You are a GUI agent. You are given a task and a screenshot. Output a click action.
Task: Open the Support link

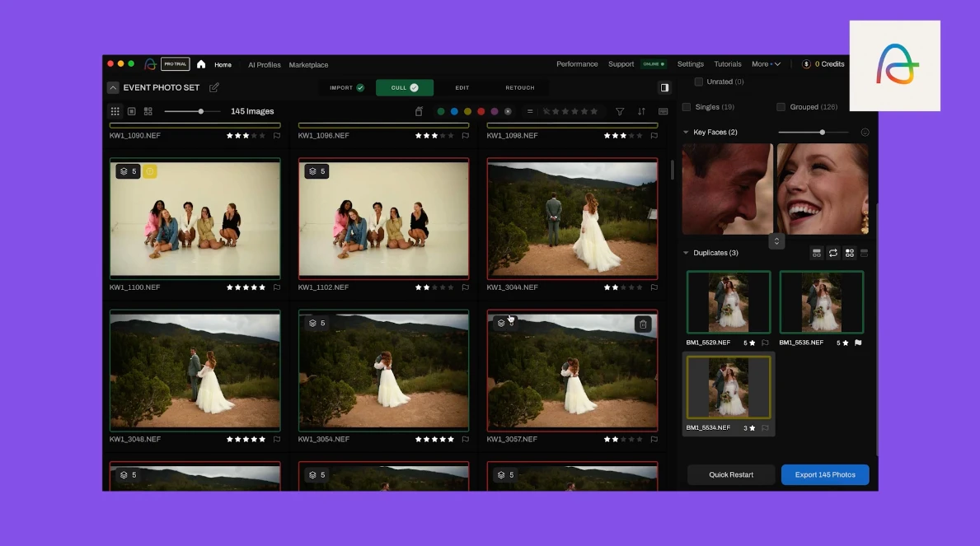[621, 64]
